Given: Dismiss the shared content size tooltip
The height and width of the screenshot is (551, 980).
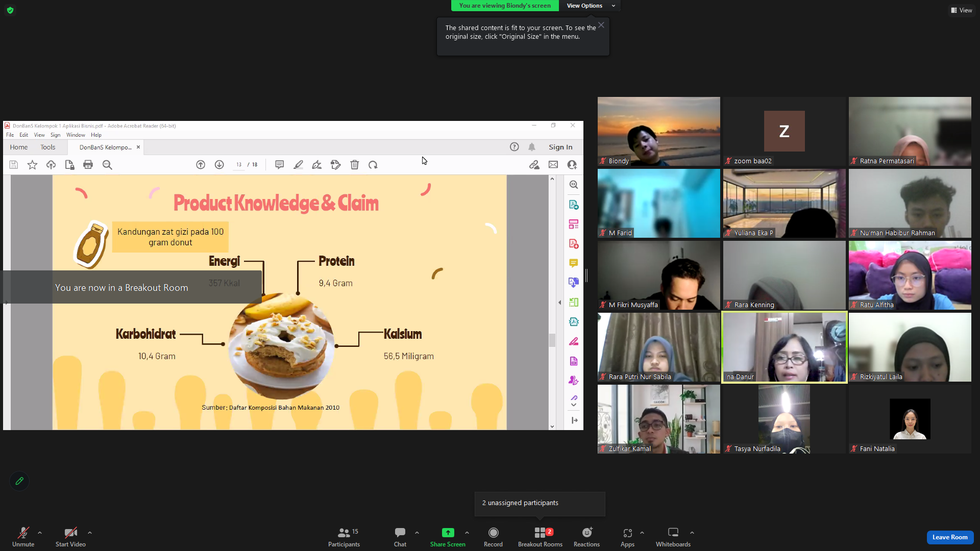Looking at the screenshot, I should (601, 25).
